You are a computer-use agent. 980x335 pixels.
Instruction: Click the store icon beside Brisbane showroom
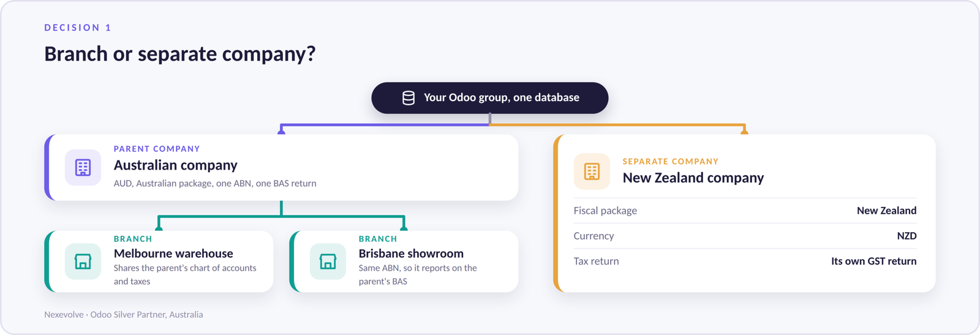click(x=328, y=262)
